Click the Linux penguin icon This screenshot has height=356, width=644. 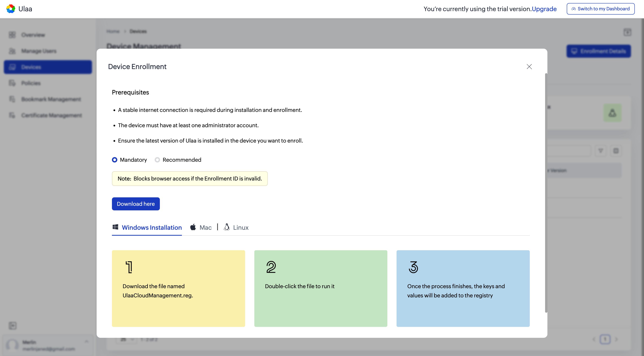pyautogui.click(x=227, y=227)
